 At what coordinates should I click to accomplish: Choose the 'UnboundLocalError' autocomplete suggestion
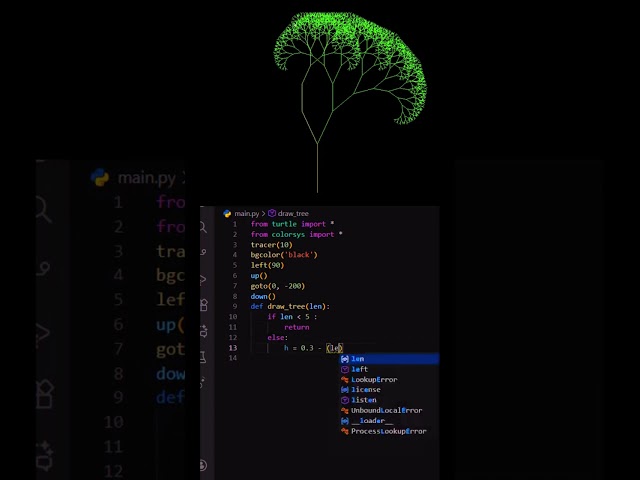click(390, 411)
